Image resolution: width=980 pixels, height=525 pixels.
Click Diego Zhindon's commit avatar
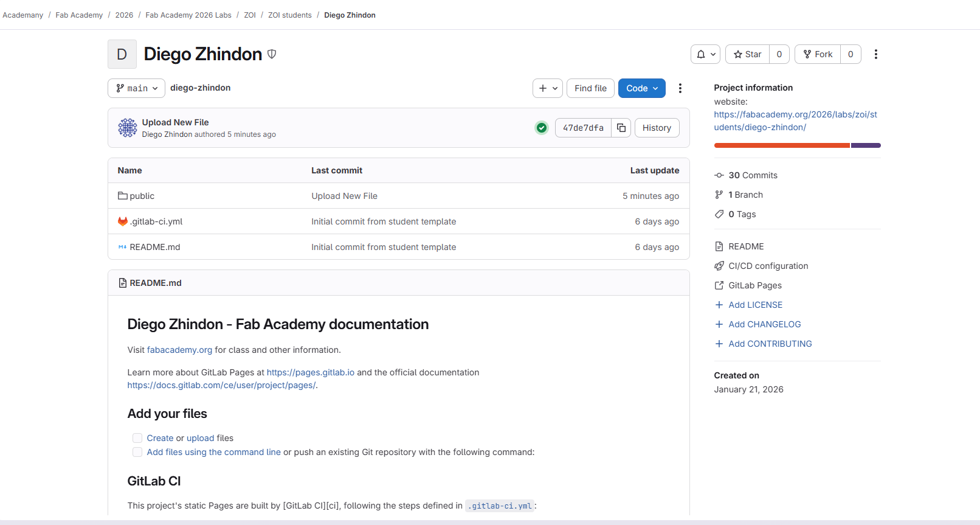pos(128,128)
